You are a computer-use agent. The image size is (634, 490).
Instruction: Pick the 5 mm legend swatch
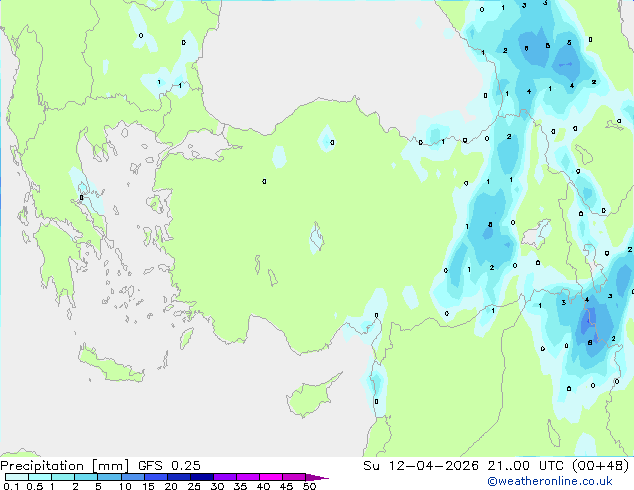coord(109,477)
